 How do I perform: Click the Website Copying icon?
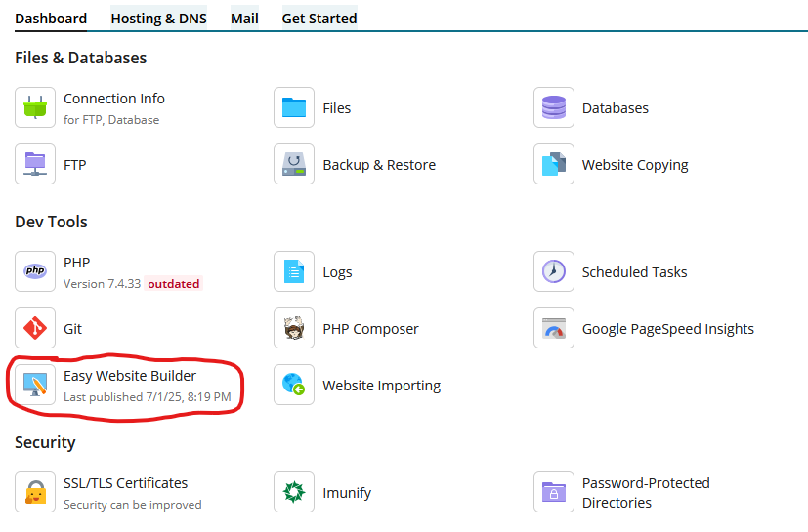(x=553, y=164)
